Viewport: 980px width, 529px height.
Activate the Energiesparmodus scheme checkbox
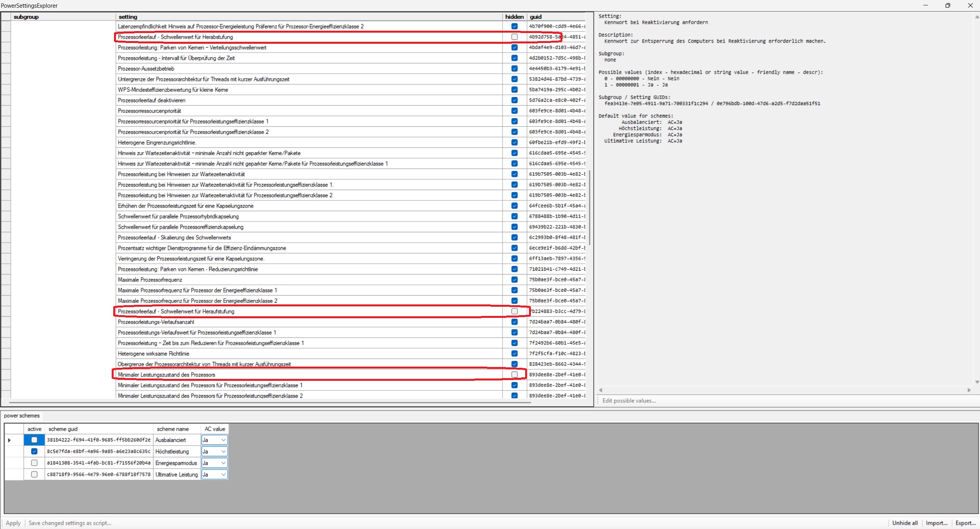point(34,463)
